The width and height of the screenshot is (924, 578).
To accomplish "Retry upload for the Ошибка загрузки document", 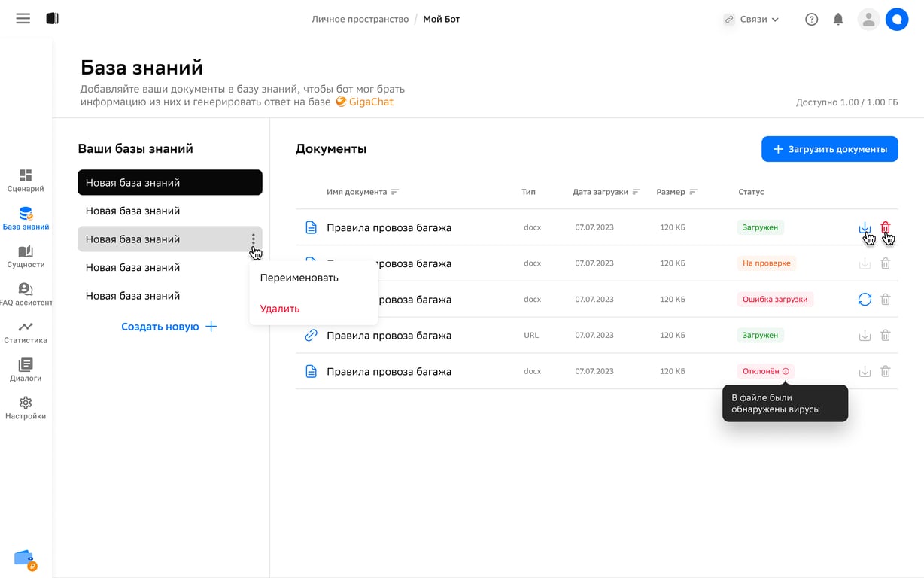I will (865, 300).
